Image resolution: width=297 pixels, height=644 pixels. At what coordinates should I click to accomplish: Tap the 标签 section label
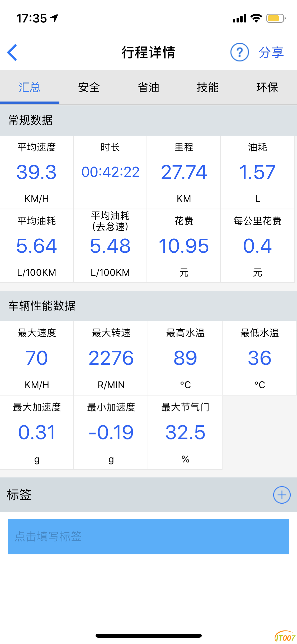tap(19, 495)
